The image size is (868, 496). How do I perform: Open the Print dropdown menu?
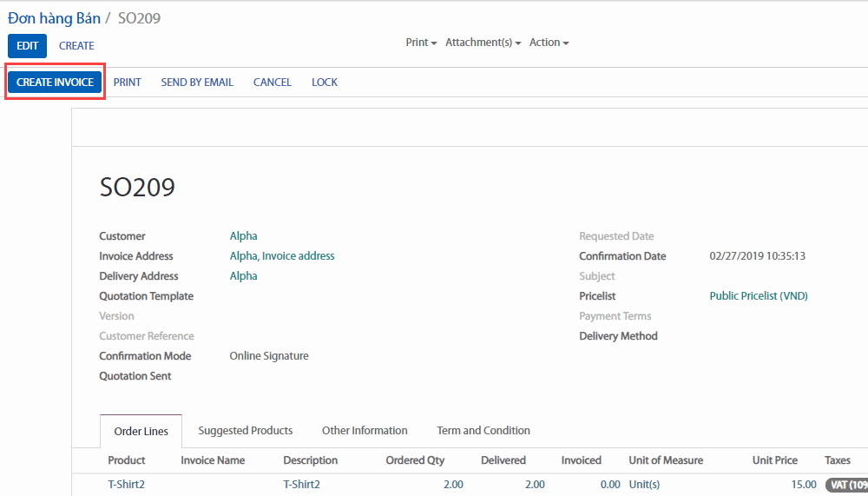[x=421, y=43]
